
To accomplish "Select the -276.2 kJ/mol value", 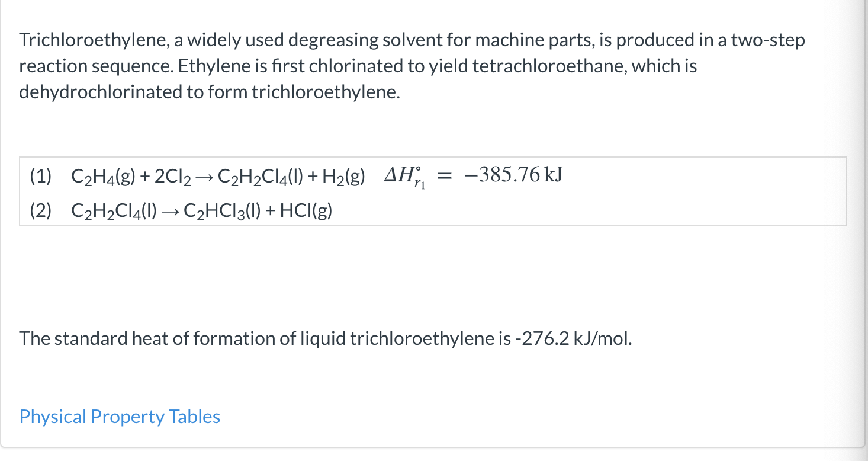I will pyautogui.click(x=573, y=338).
